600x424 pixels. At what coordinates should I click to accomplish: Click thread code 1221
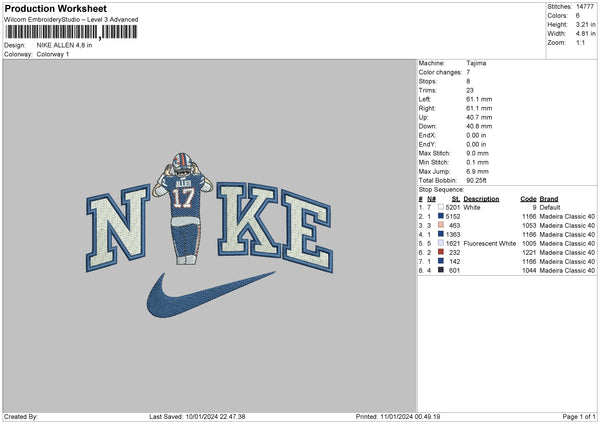click(529, 252)
